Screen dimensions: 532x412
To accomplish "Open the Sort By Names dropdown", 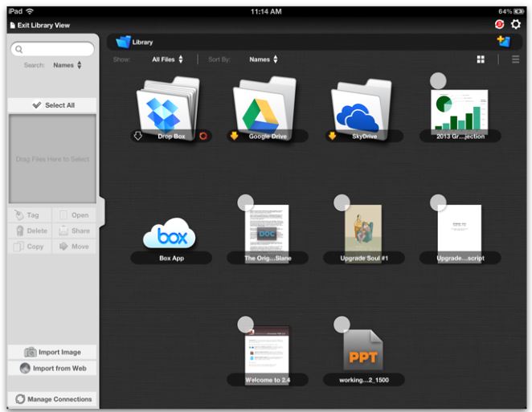I will 264,59.
